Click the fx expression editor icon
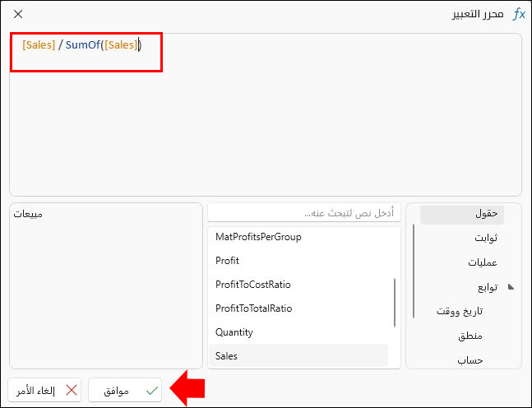This screenshot has width=532, height=408. [519, 15]
